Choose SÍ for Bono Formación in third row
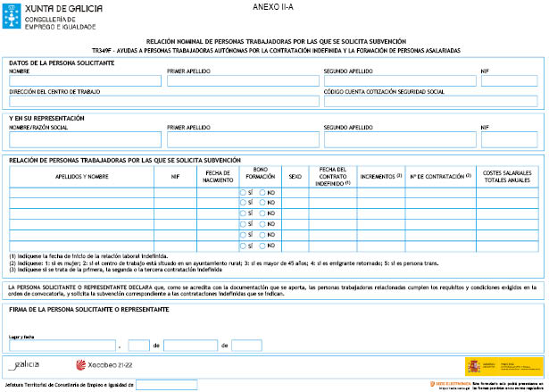549x392 pixels. pos(243,213)
